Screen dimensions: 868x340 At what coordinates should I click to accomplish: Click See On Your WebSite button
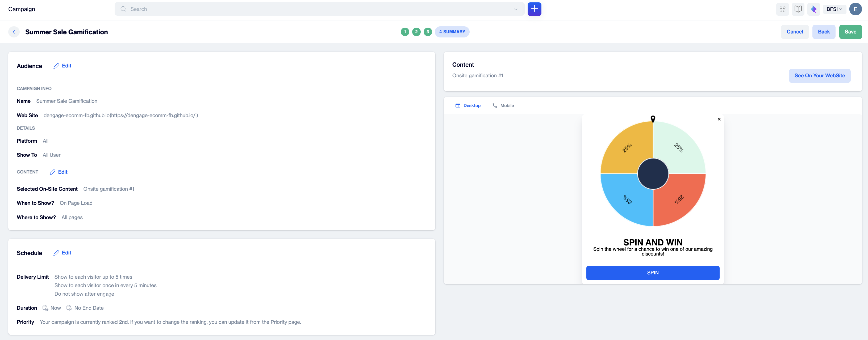[820, 76]
